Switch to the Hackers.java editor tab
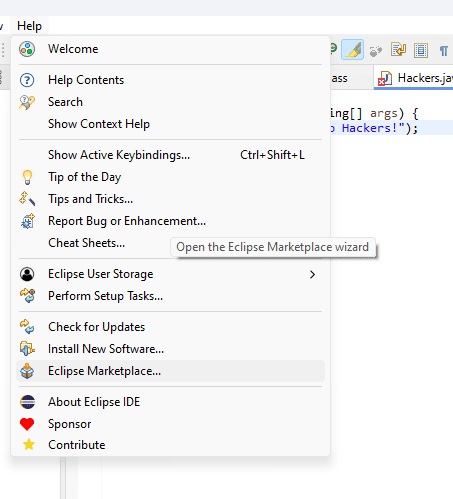This screenshot has height=499, width=453. point(413,78)
